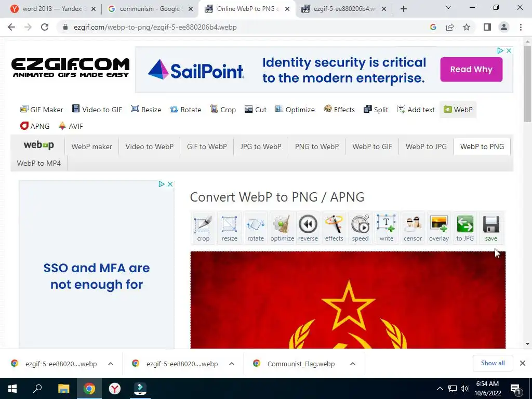Viewport: 532px width, 399px height.
Task: Open the Rotate menu item
Action: pos(185,110)
